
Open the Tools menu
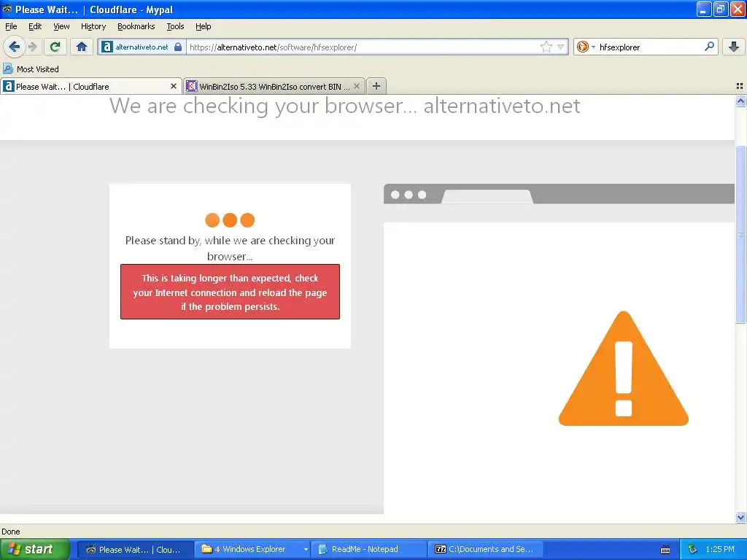click(175, 26)
